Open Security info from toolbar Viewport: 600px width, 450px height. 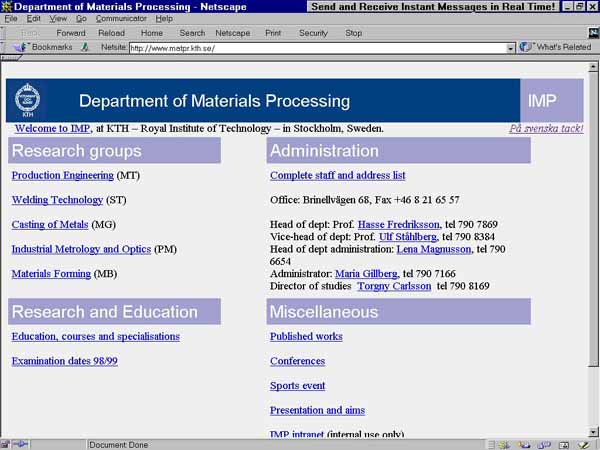click(313, 33)
